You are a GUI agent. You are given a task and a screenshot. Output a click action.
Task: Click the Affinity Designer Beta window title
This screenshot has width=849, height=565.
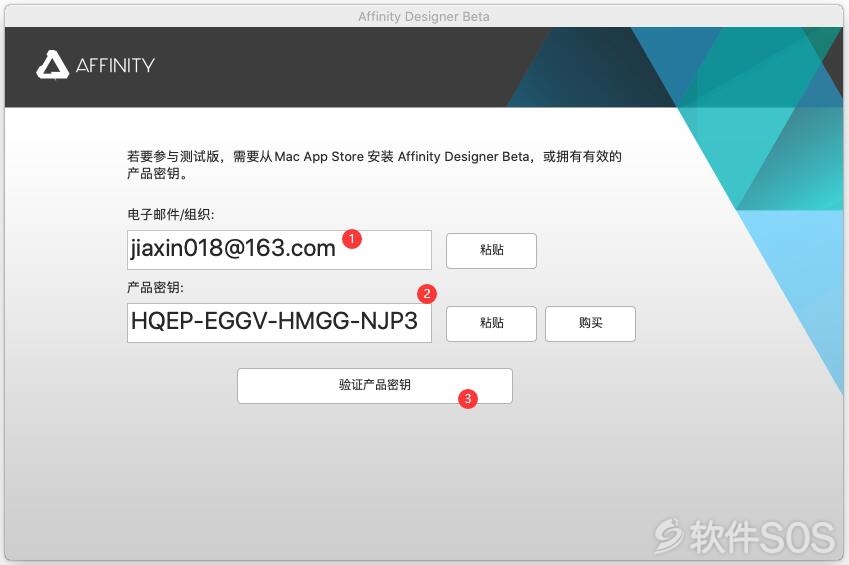(424, 17)
